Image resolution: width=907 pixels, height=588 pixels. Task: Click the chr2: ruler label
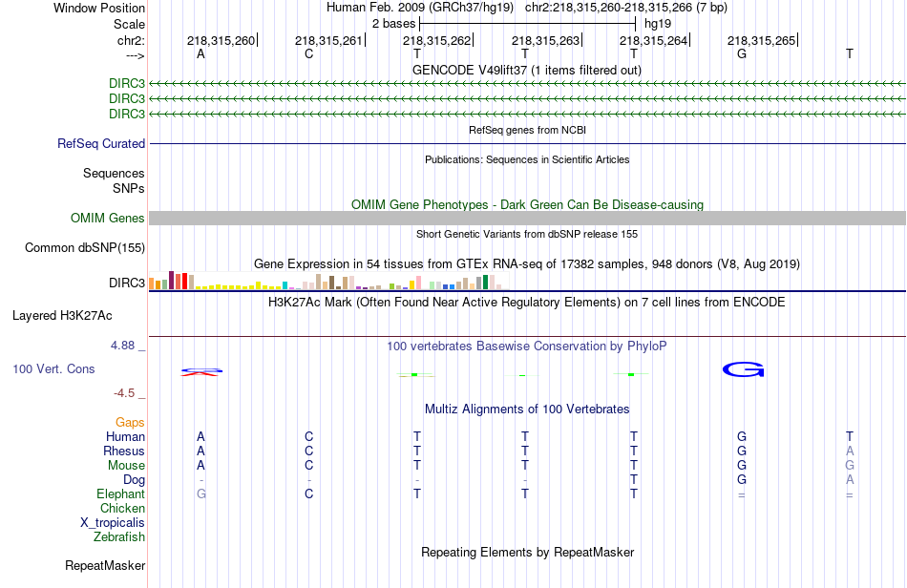[x=131, y=40]
